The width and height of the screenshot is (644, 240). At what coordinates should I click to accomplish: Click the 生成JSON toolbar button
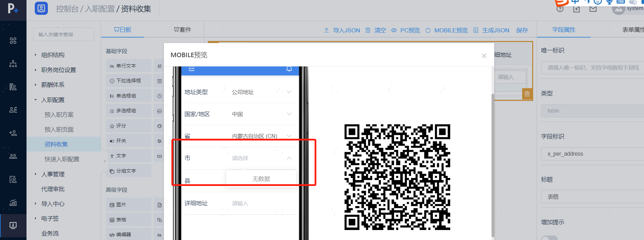pos(491,30)
